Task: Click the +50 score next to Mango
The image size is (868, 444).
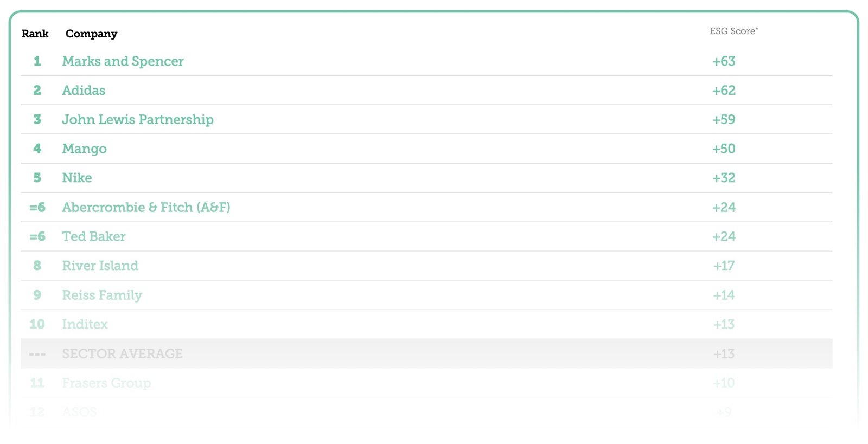Action: tap(724, 149)
